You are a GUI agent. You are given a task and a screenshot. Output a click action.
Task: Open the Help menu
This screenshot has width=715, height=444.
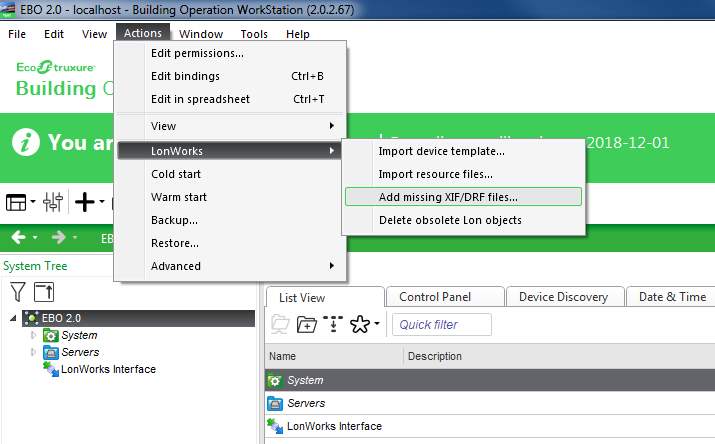click(298, 34)
